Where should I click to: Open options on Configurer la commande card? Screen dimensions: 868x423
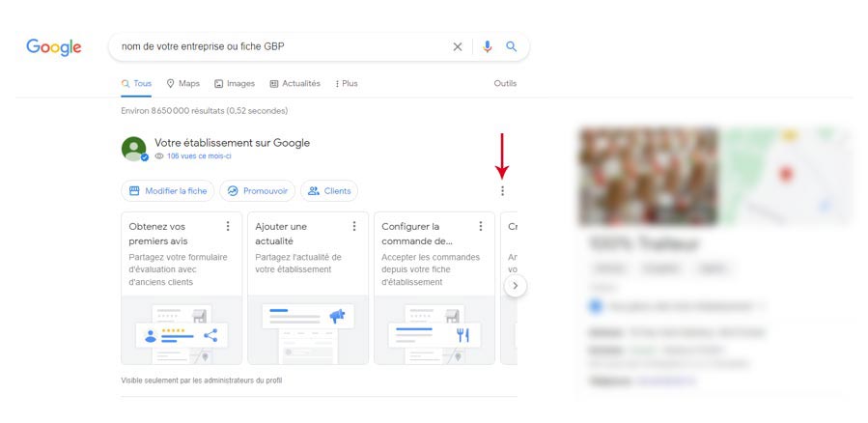481,226
